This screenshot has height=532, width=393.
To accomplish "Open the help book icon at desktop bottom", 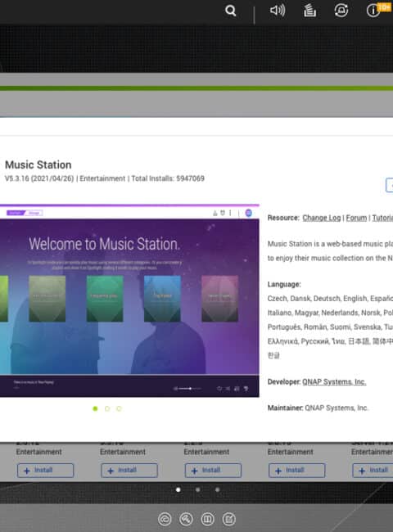I will (x=207, y=519).
